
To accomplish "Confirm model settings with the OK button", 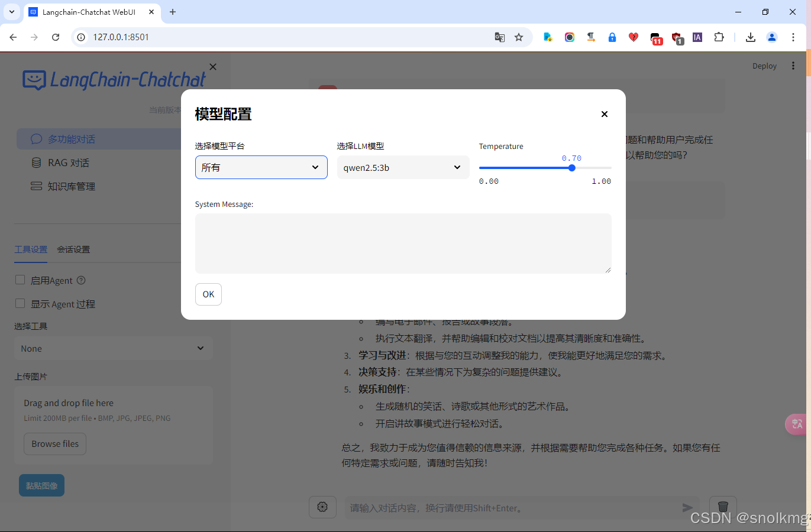I will point(208,294).
